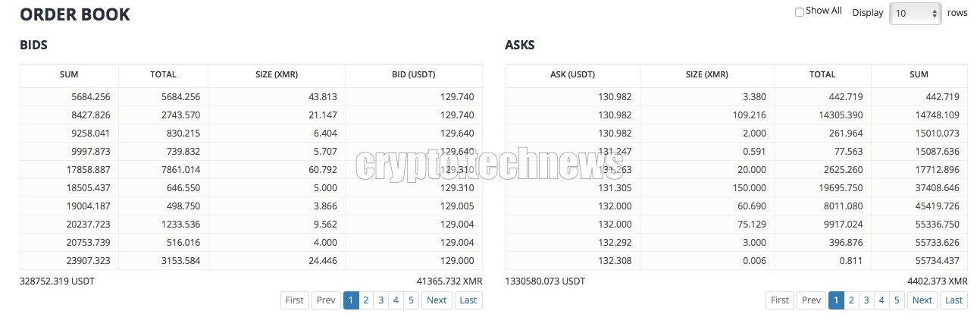Open the Display rows dropdown
This screenshot has height=330, width=980.
point(916,13)
